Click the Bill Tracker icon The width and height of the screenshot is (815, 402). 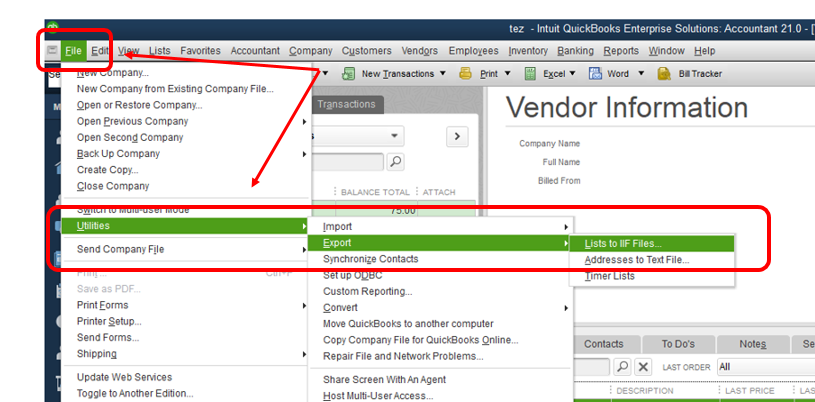664,74
